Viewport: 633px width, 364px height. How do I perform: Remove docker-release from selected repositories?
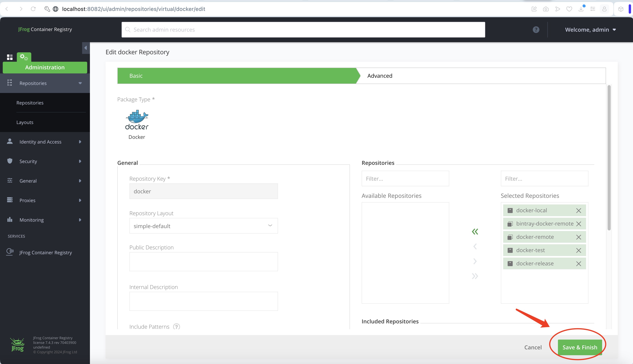pos(579,263)
